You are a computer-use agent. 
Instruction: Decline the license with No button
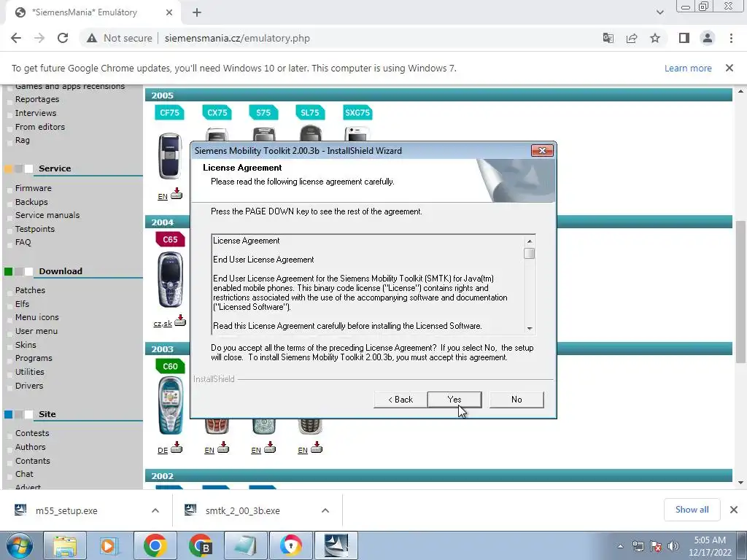(516, 400)
